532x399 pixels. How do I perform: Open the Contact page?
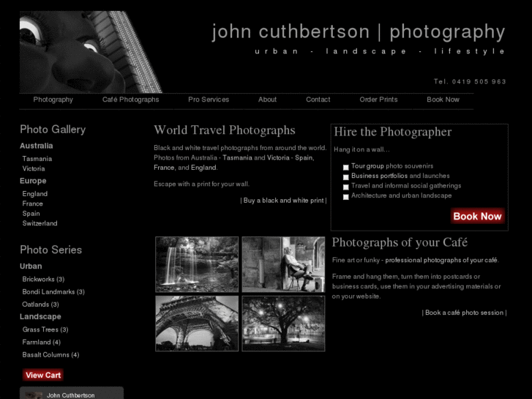click(x=318, y=100)
